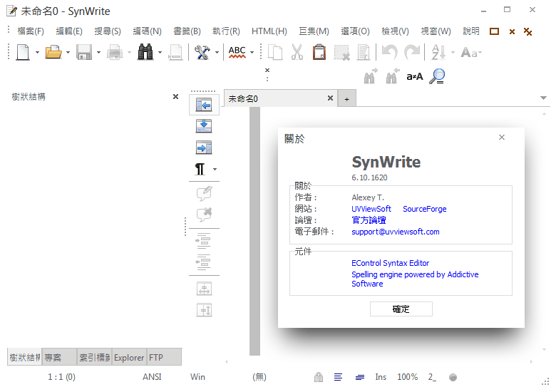Expand the pilcrow dropdown arrow
The image size is (556, 392).
(215, 170)
